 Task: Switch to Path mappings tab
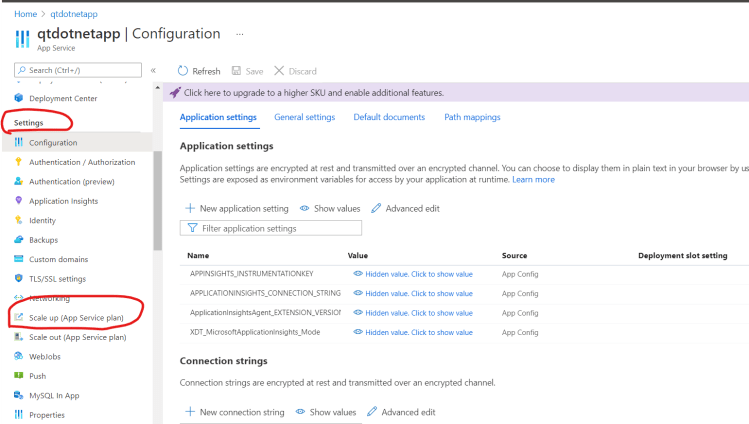pyautogui.click(x=472, y=117)
